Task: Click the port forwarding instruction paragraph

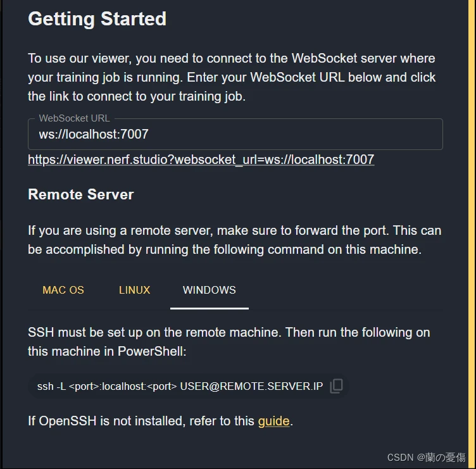Action: click(x=234, y=240)
